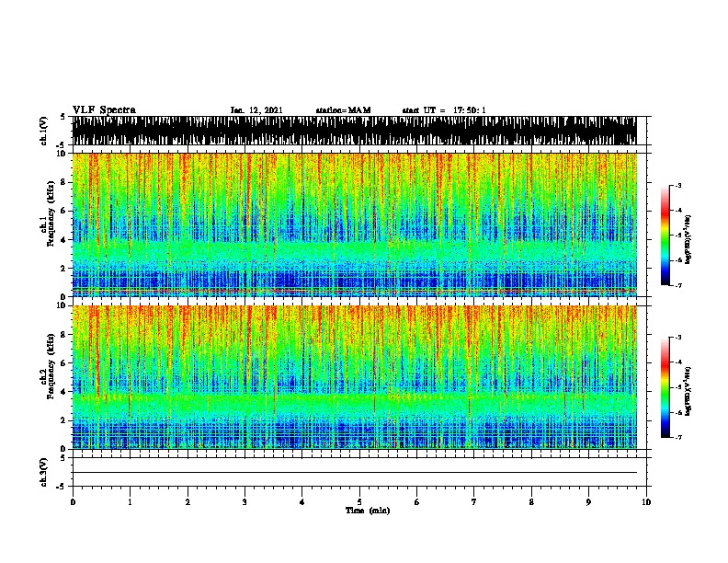Click the 4 kHz tick label on ch.1 plot
The image size is (728, 563).
click(x=63, y=240)
